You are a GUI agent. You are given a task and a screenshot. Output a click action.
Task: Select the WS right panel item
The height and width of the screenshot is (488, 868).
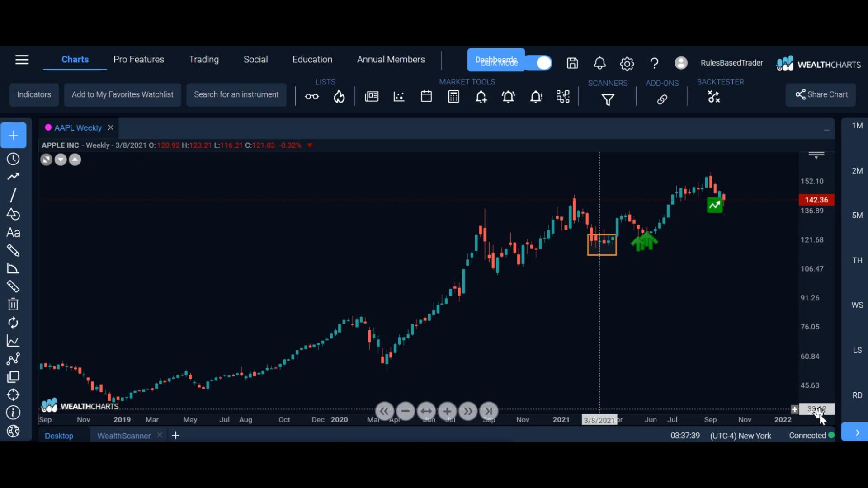point(857,305)
